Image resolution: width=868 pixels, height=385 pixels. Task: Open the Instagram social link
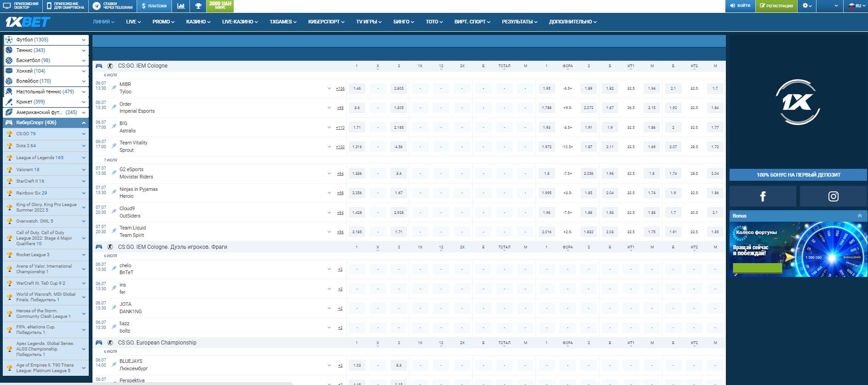tap(833, 196)
